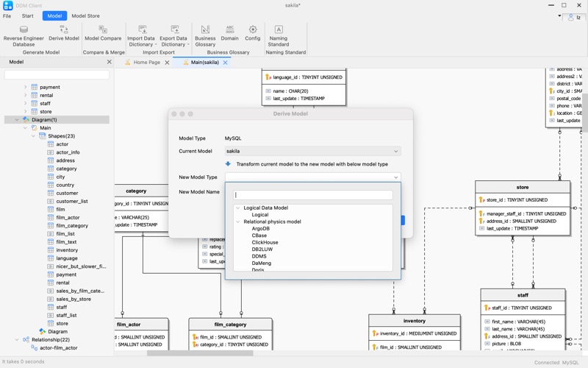Open ribbon options dropdown arrow
The image size is (588, 368).
point(559,15)
